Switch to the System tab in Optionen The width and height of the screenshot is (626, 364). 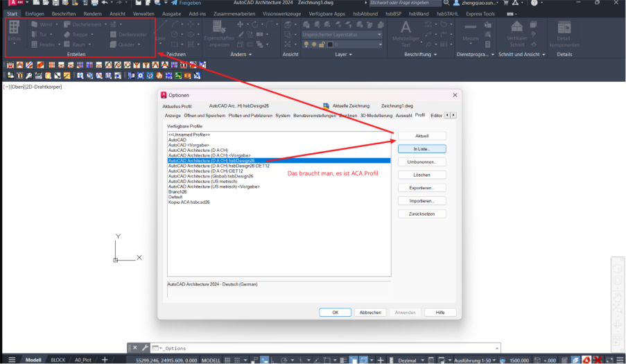pos(283,115)
